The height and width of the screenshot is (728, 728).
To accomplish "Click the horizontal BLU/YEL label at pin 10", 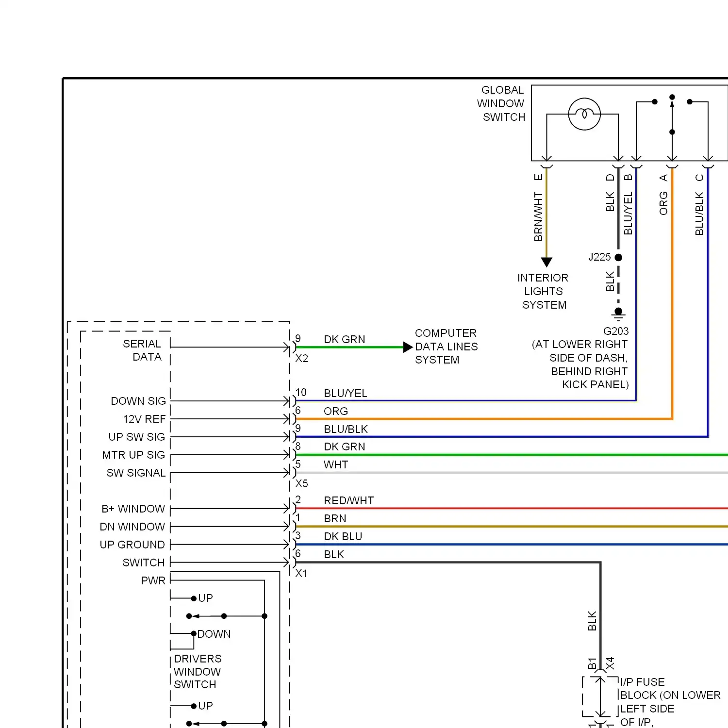I will pyautogui.click(x=345, y=393).
